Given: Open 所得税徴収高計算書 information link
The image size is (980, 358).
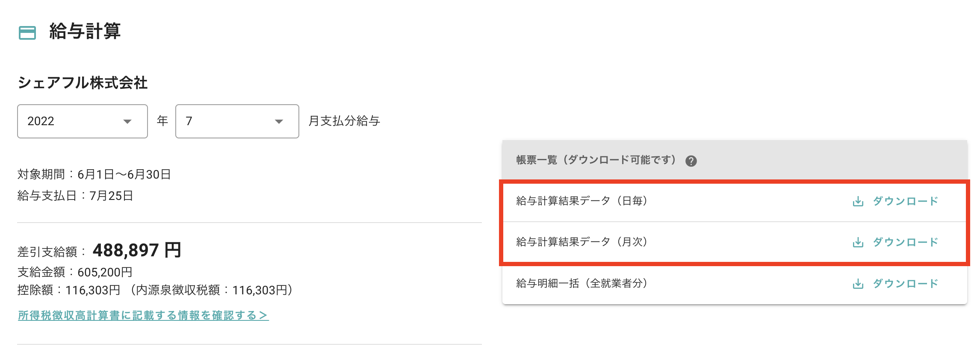Looking at the screenshot, I should tap(143, 315).
